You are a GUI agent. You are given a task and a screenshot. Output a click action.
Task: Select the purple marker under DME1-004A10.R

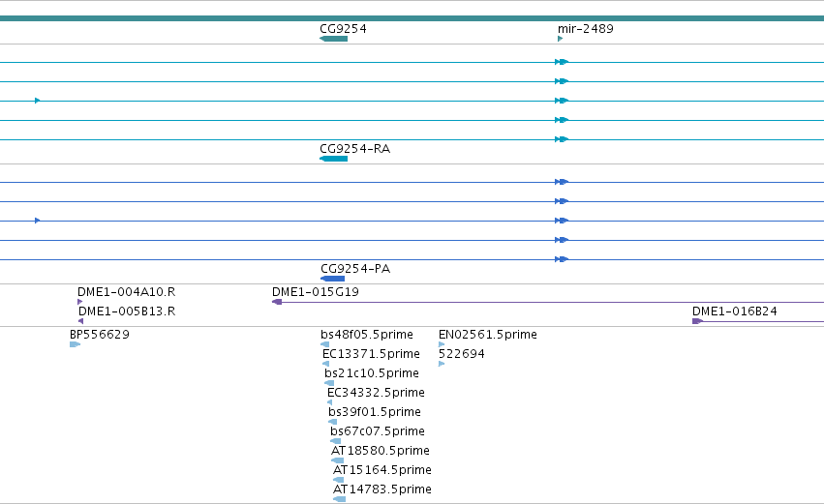79,302
